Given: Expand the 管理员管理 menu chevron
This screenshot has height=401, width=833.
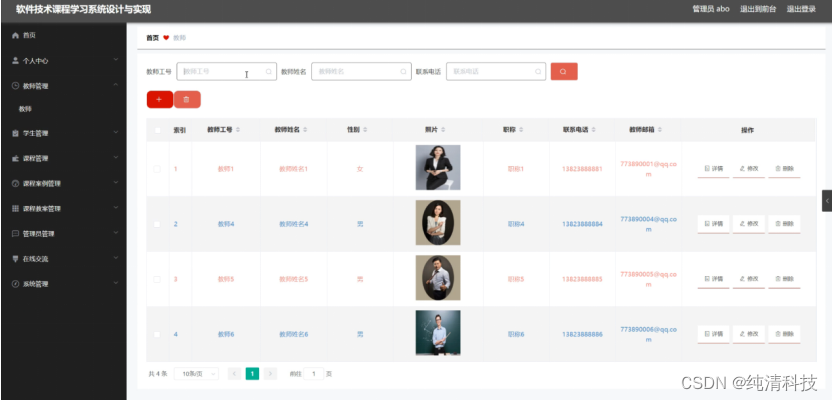Looking at the screenshot, I should click(x=116, y=233).
